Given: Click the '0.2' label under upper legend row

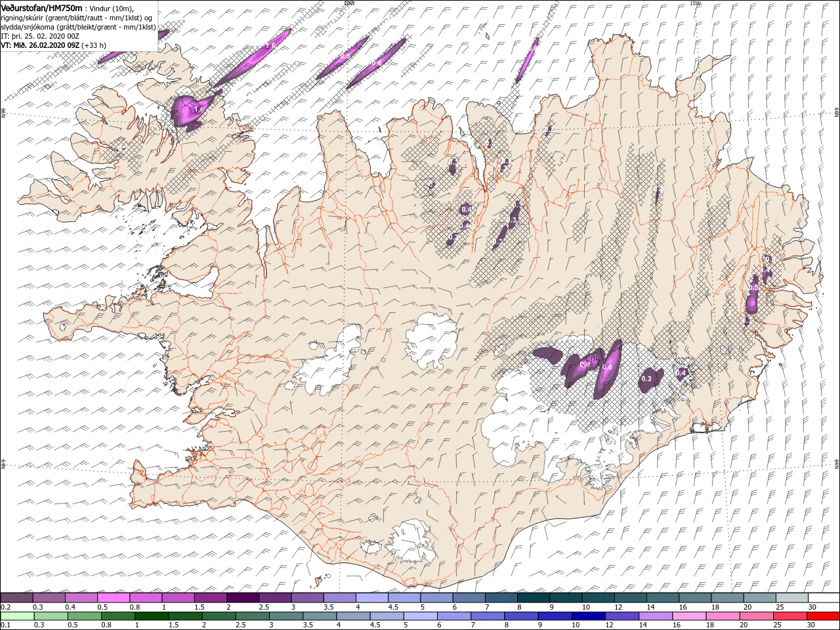Looking at the screenshot, I should [x=6, y=607].
